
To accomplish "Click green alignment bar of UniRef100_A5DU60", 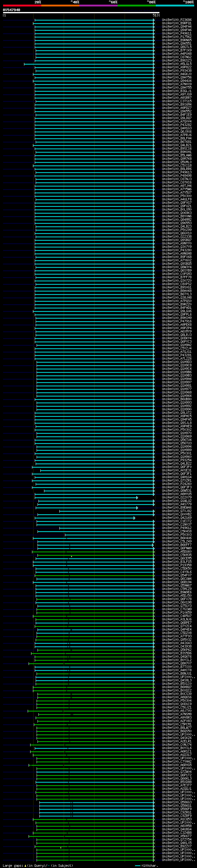I will point(93,551).
